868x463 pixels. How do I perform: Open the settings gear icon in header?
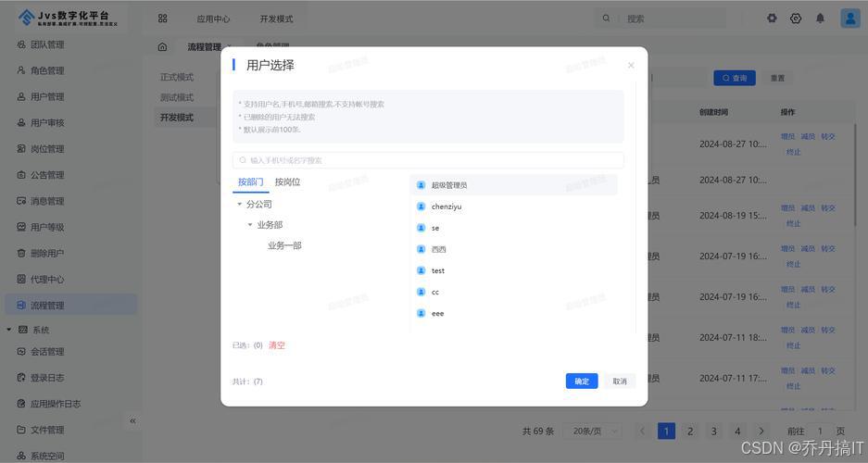[796, 19]
